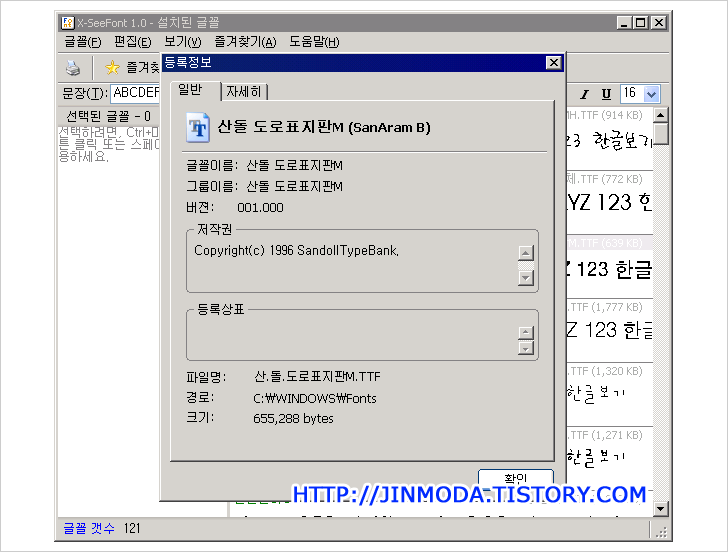
Task: Click the path C:\WINDOWS\Fonts
Action: (x=315, y=398)
